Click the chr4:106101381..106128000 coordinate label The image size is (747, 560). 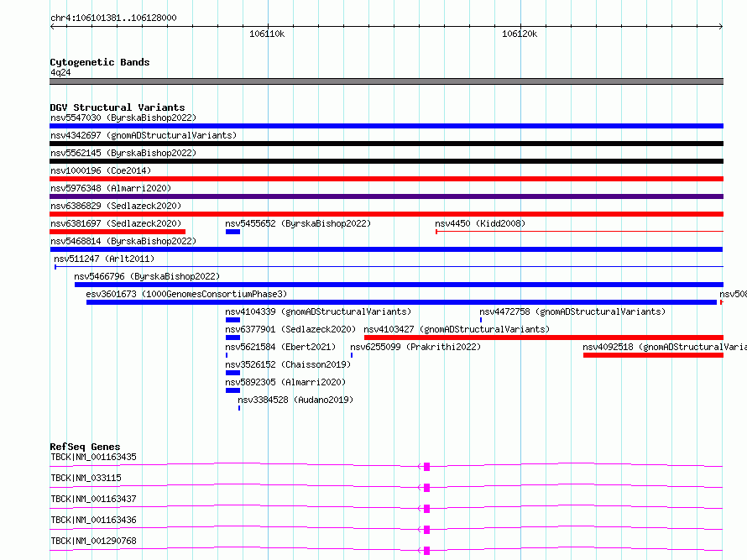point(113,18)
